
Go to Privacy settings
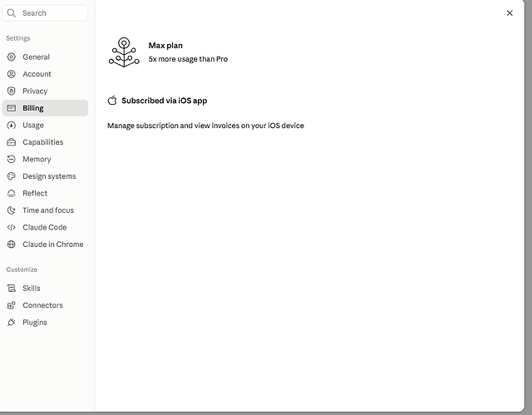click(x=45, y=91)
